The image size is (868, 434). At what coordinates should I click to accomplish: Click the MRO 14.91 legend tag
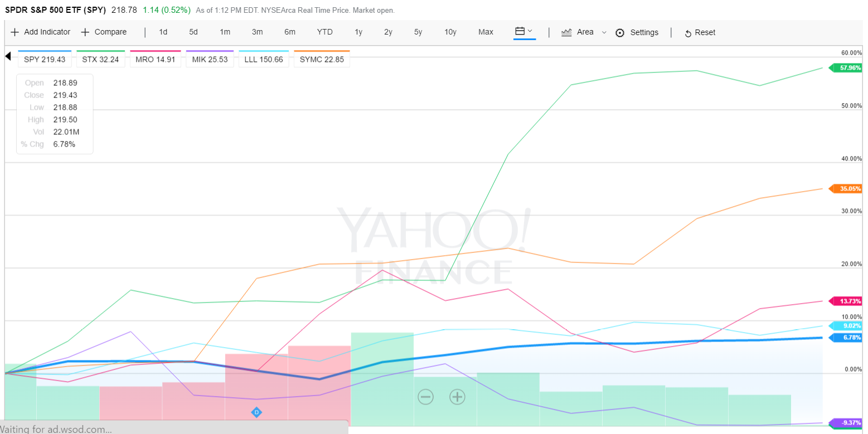[x=154, y=59]
